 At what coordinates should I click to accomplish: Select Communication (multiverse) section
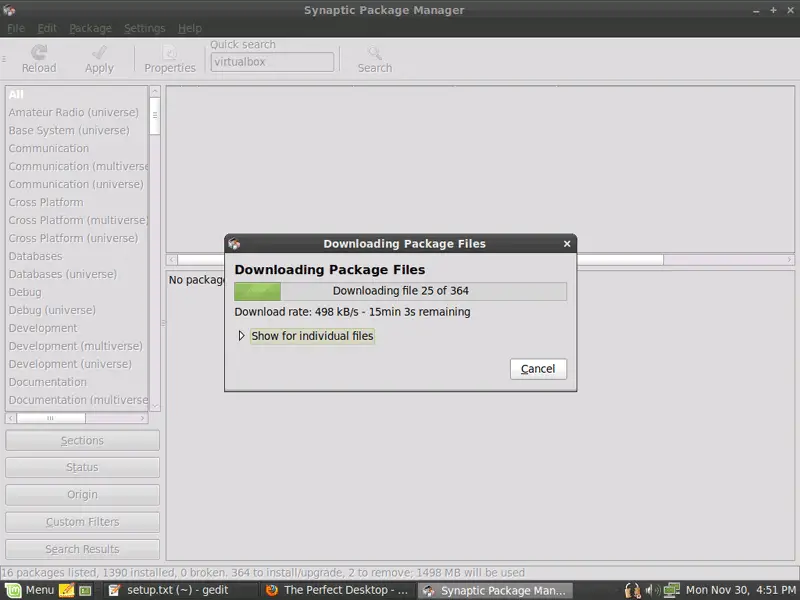77,166
